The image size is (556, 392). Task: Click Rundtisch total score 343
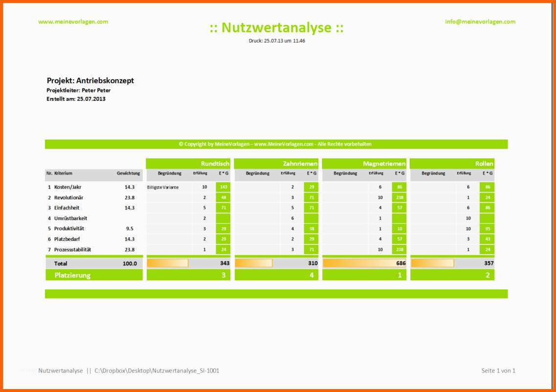225,263
